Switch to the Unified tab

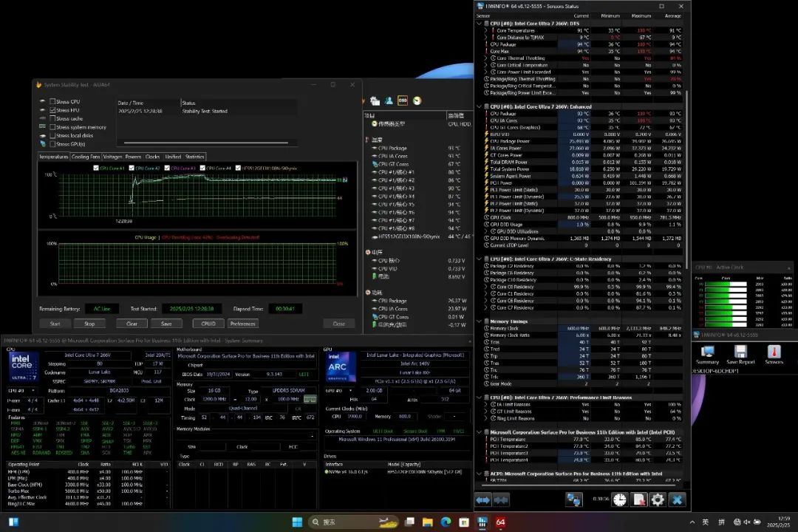pyautogui.click(x=173, y=157)
